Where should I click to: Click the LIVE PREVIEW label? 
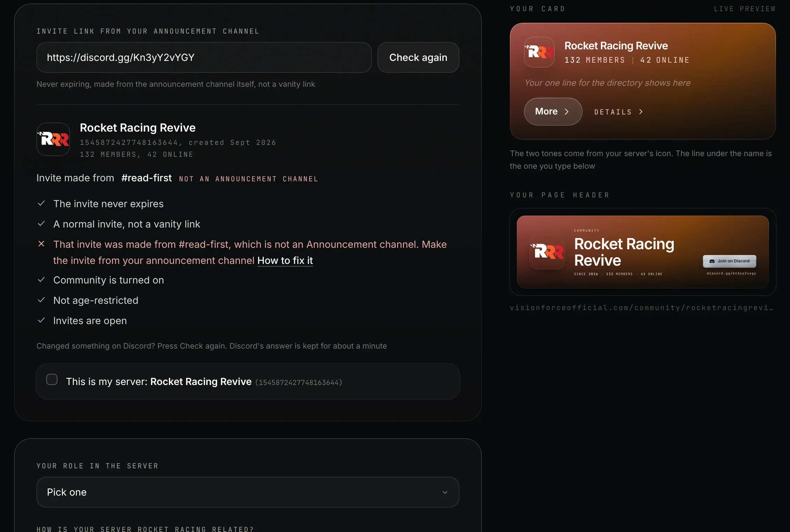pyautogui.click(x=745, y=9)
